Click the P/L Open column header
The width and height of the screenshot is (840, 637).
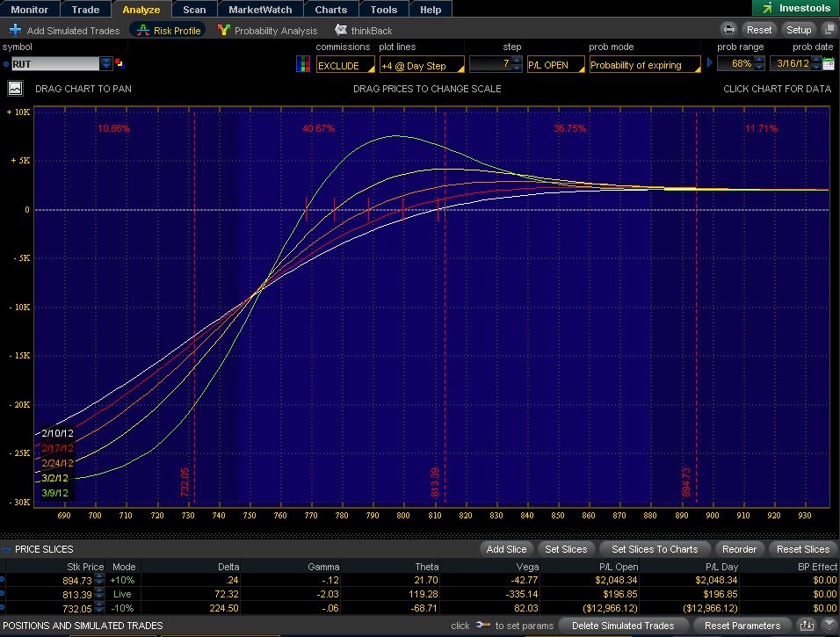point(619,567)
